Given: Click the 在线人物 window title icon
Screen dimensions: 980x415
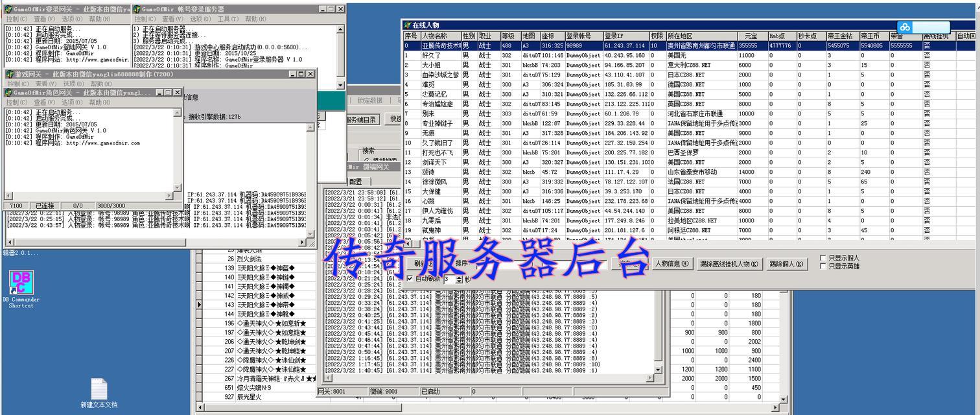Looking at the screenshot, I should tap(408, 25).
